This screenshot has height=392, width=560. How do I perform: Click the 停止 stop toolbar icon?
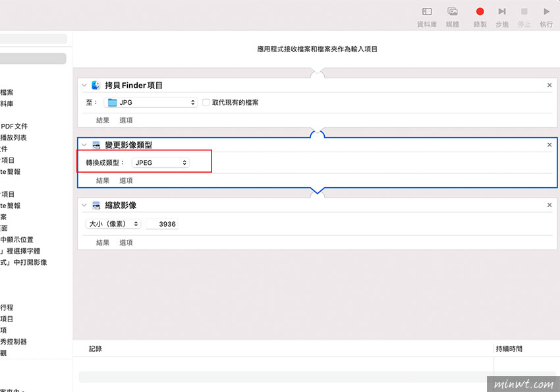click(524, 12)
